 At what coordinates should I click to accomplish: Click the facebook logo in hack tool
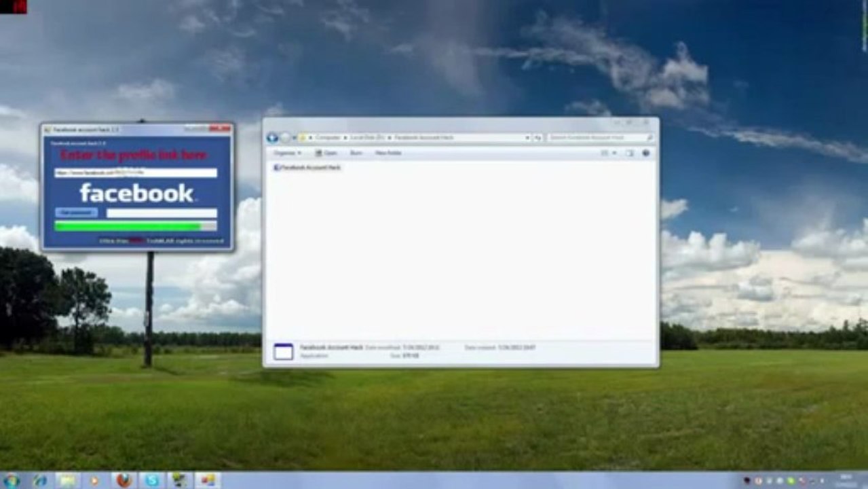coord(136,194)
